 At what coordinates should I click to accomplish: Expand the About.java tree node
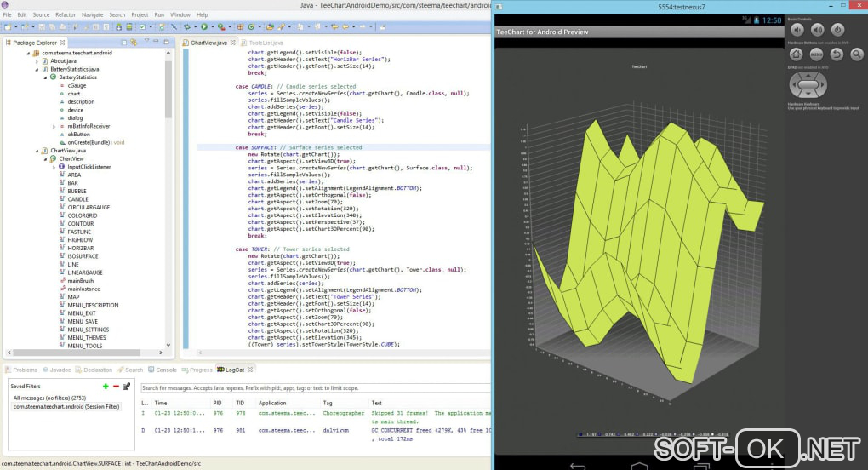click(x=37, y=61)
